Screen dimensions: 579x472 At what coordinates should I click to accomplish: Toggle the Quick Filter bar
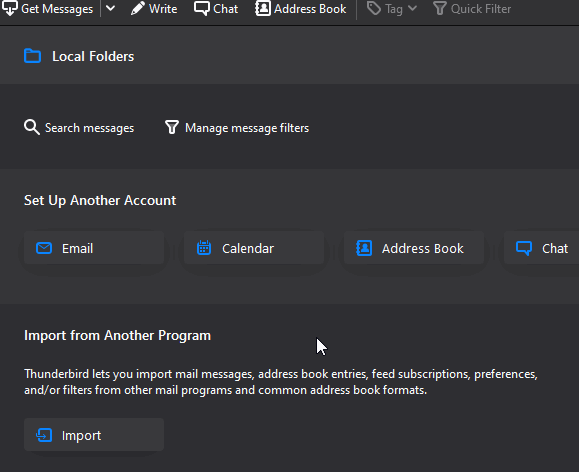(x=472, y=8)
